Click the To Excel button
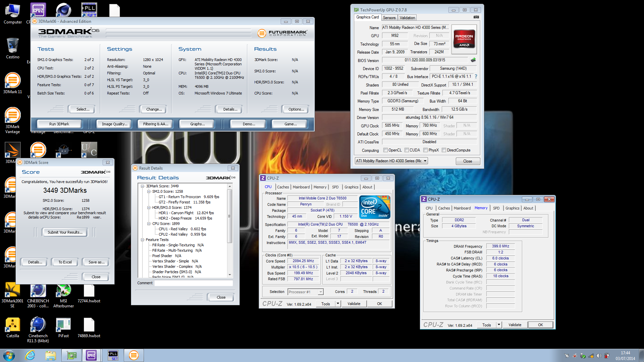Image resolution: width=644 pixels, height=362 pixels. point(65,262)
